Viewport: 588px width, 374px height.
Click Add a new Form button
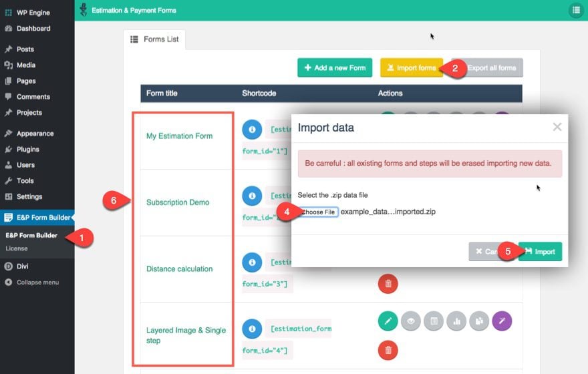coord(335,67)
